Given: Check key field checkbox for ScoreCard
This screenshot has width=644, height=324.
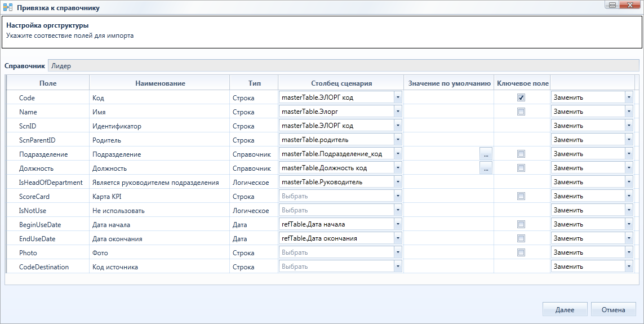Looking at the screenshot, I should tap(521, 196).
